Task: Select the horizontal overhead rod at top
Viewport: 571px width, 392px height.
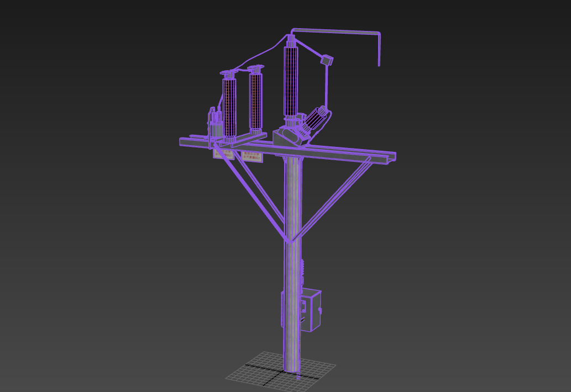Action: tap(336, 31)
